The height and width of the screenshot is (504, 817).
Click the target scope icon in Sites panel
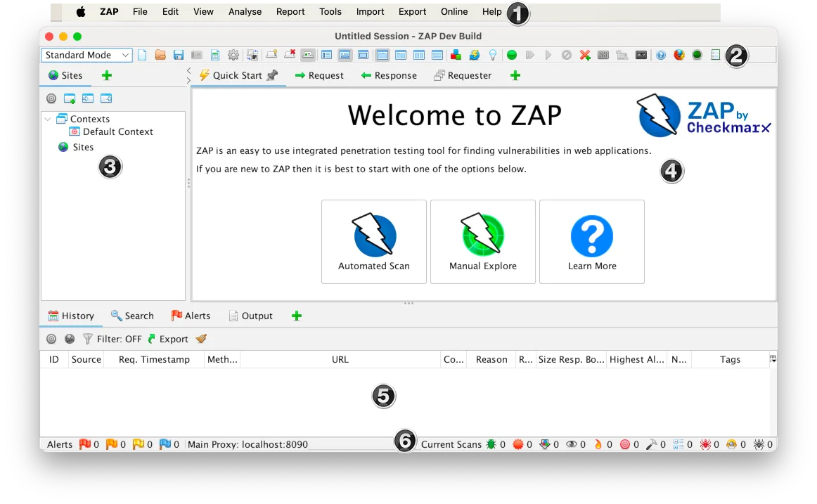pyautogui.click(x=51, y=98)
